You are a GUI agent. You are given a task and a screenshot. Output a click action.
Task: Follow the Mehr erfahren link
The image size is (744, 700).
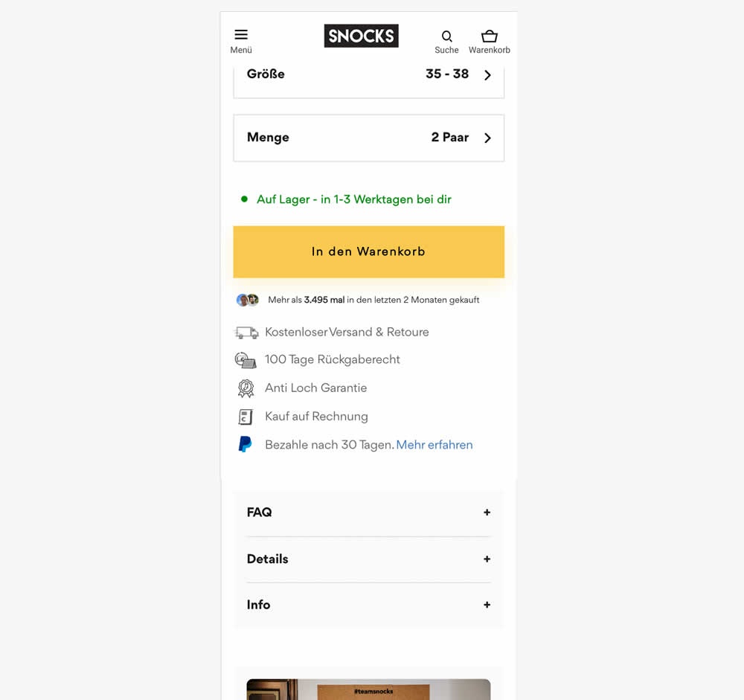pos(434,445)
